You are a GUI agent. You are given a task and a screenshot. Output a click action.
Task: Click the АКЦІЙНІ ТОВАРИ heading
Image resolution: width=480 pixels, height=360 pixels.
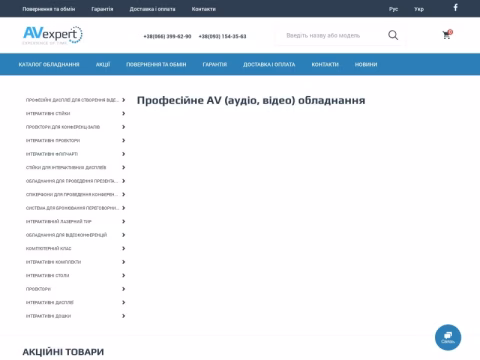[x=63, y=352]
